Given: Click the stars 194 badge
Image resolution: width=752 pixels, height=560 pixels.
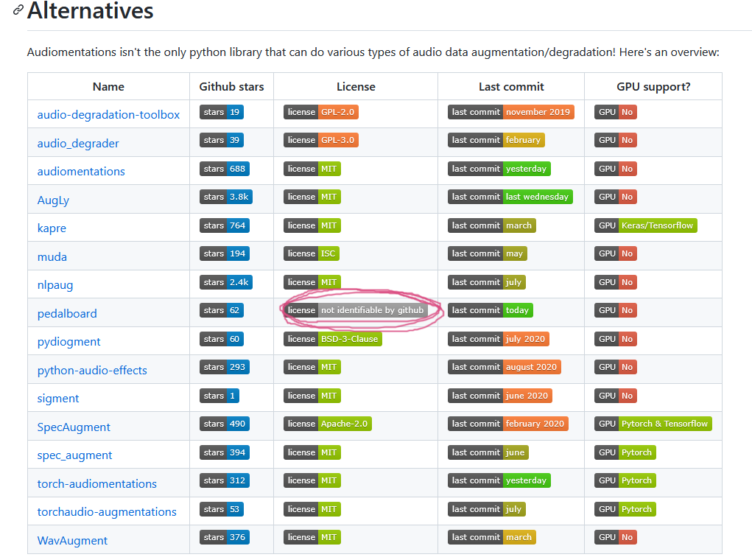Looking at the screenshot, I should click(225, 253).
